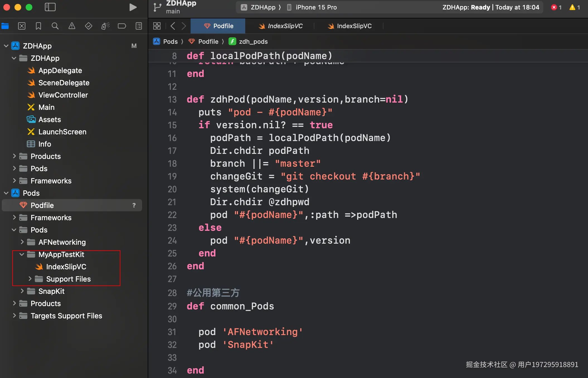This screenshot has height=378, width=588.
Task: Click the M status badge on ZDHApp
Action: tap(134, 46)
